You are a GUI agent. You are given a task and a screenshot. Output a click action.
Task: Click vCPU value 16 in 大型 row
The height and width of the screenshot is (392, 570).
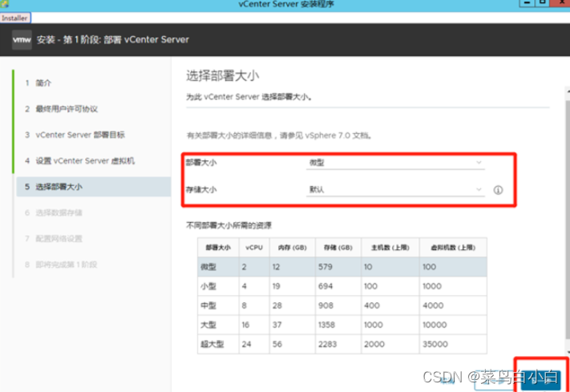point(246,325)
